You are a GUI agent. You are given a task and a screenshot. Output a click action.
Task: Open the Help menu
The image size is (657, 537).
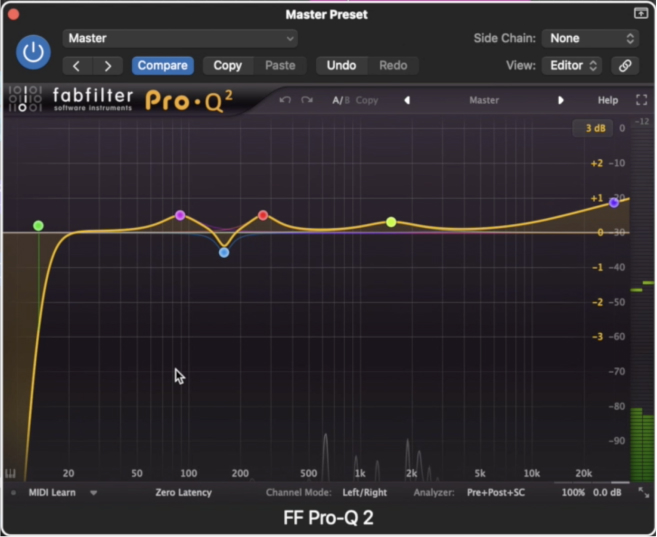[608, 100]
